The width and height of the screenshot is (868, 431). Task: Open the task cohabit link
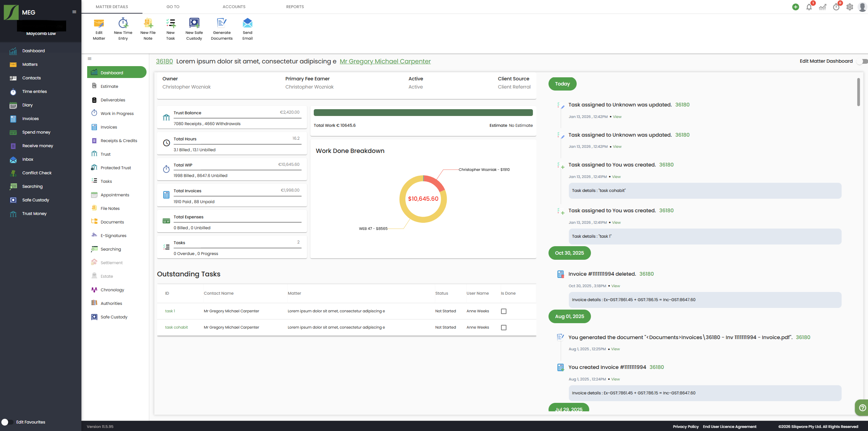tap(176, 328)
